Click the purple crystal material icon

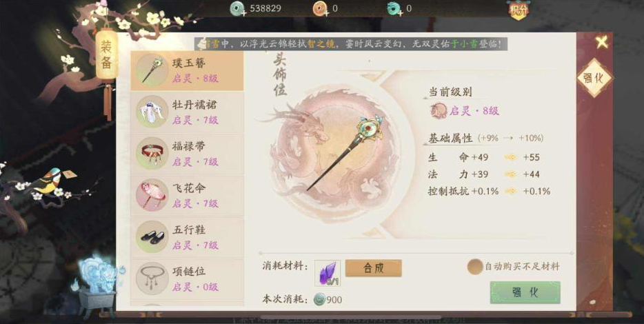pos(328,273)
